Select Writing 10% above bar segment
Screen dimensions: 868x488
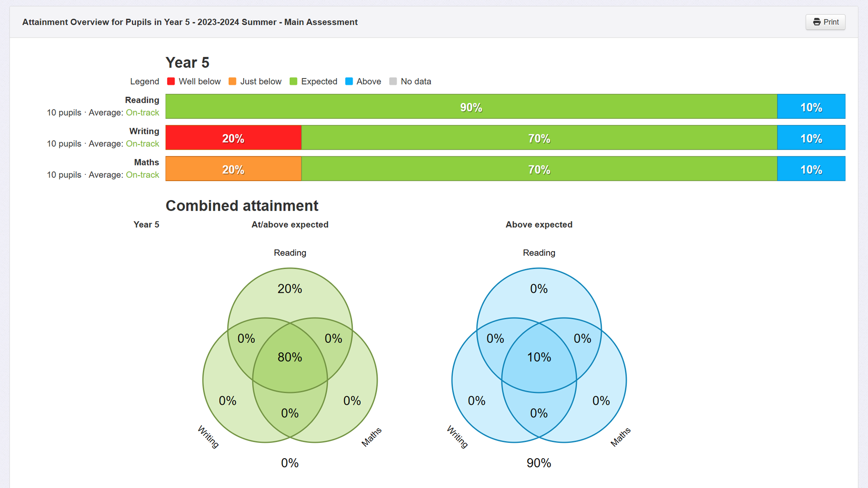(x=811, y=138)
